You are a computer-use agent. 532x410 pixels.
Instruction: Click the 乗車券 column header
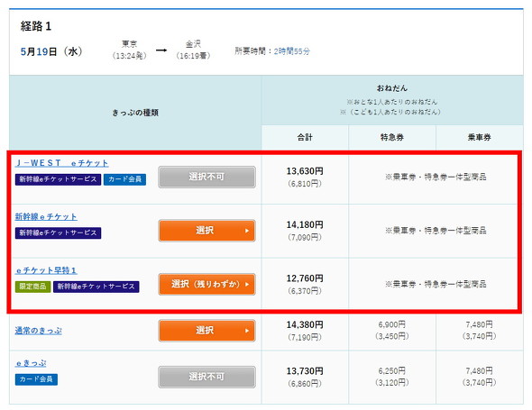point(479,137)
